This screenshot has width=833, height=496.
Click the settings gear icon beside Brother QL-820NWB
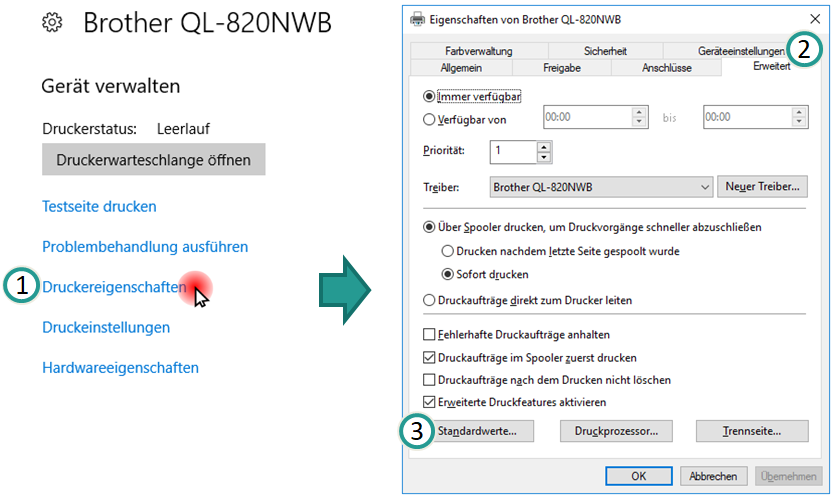52,23
